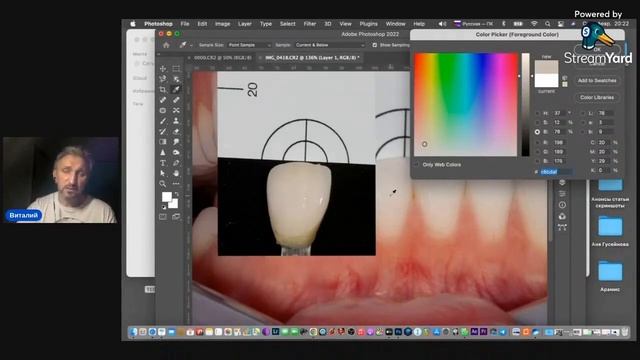Swap foreground and background colors
This screenshot has height=360, width=640.
(176, 195)
